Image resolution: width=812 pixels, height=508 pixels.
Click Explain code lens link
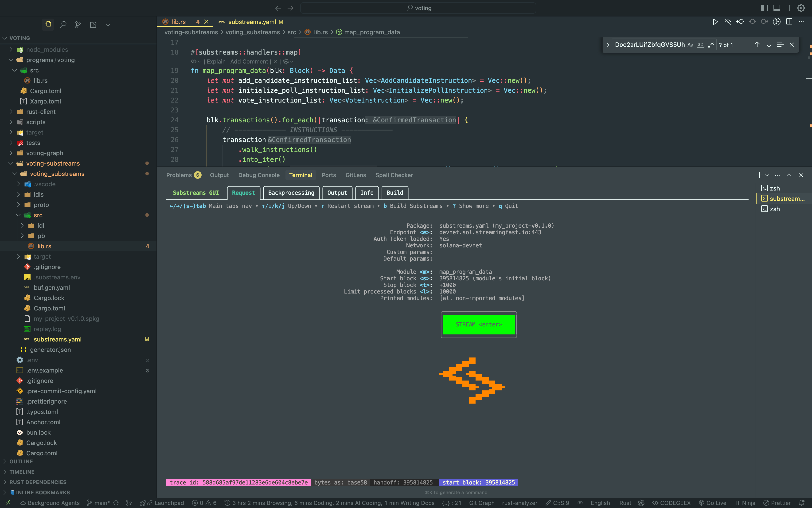pos(216,61)
